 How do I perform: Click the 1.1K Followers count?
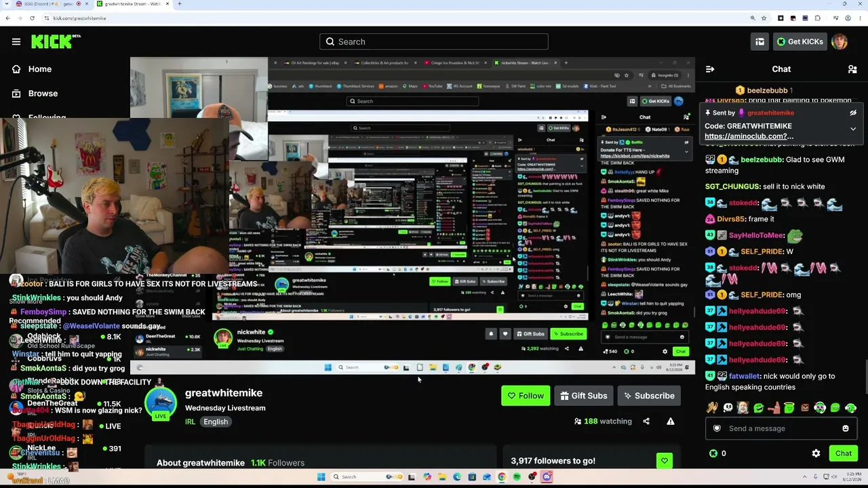[277, 463]
